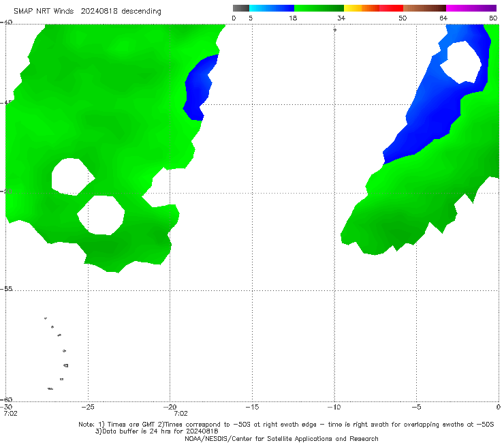Click the '5' label under the color bar
The image size is (504, 443).
click(x=251, y=18)
